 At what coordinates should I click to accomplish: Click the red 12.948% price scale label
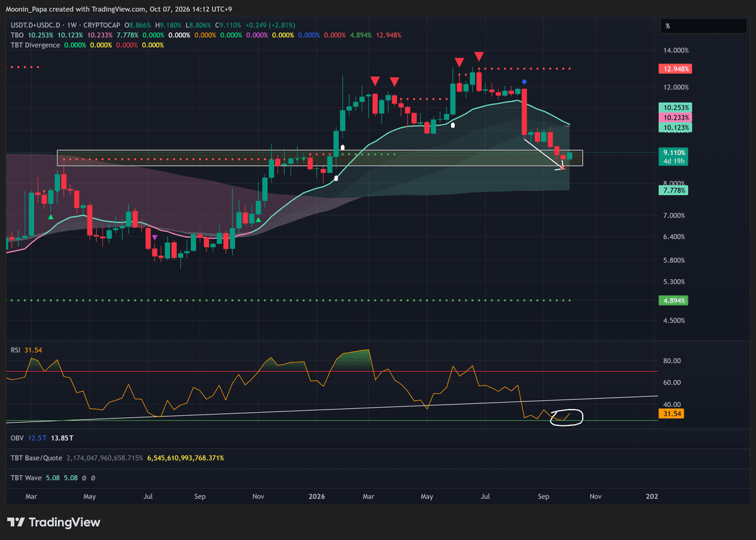(674, 69)
